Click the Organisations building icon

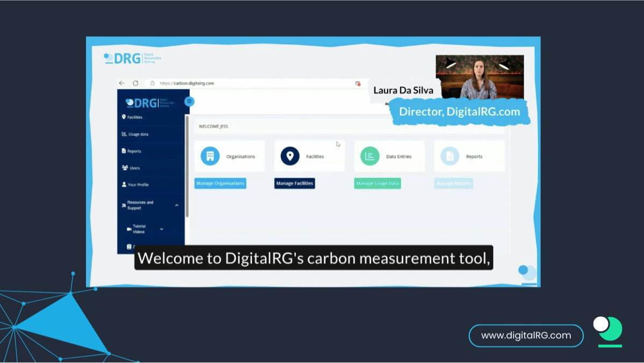[210, 156]
